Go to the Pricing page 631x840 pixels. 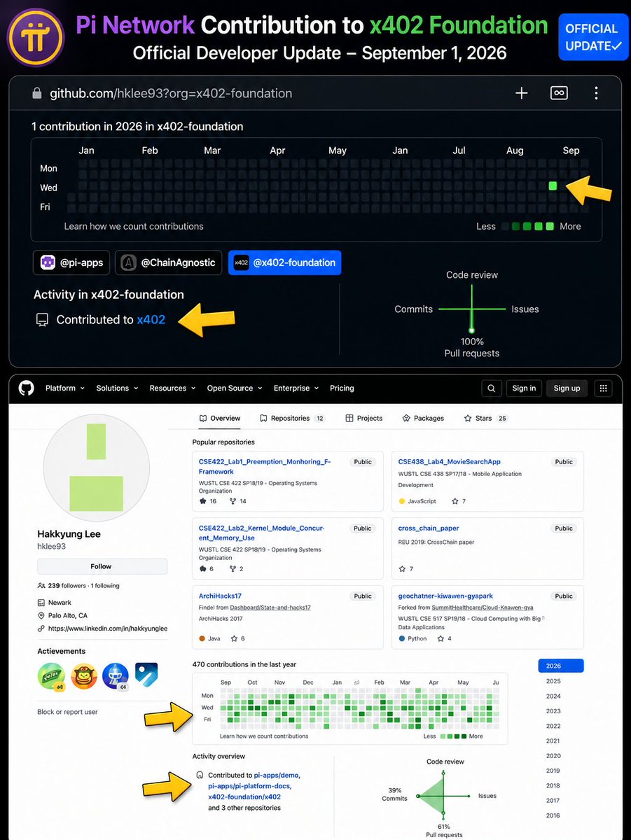(342, 388)
